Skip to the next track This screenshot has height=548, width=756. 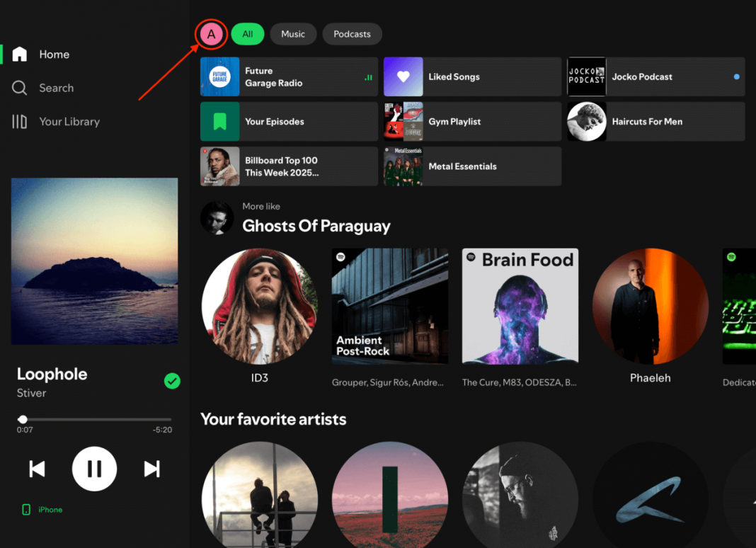point(151,469)
